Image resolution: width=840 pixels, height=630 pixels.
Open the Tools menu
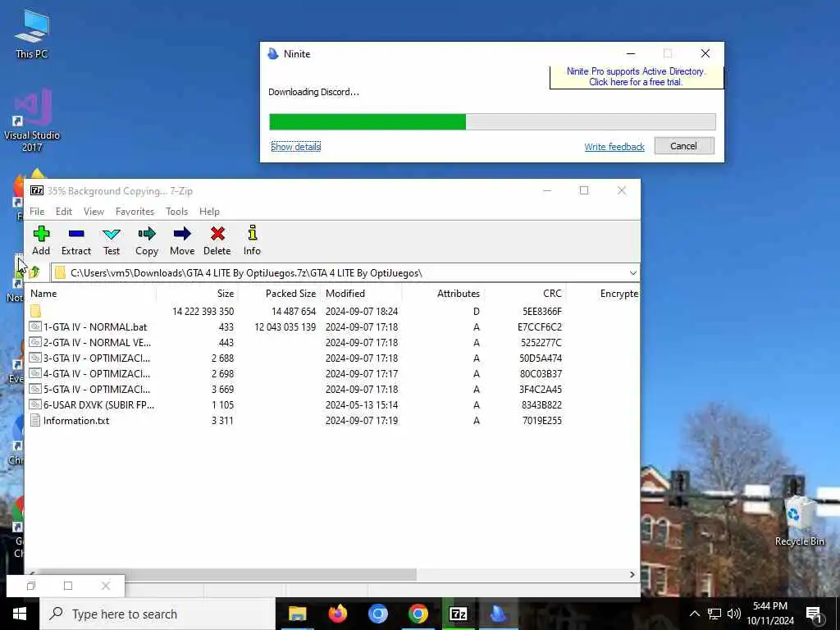[177, 212]
